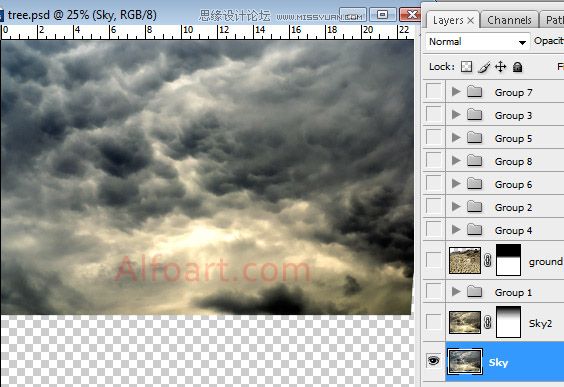Click the Group 2 folder icon
The height and width of the screenshot is (387, 564).
click(x=474, y=207)
